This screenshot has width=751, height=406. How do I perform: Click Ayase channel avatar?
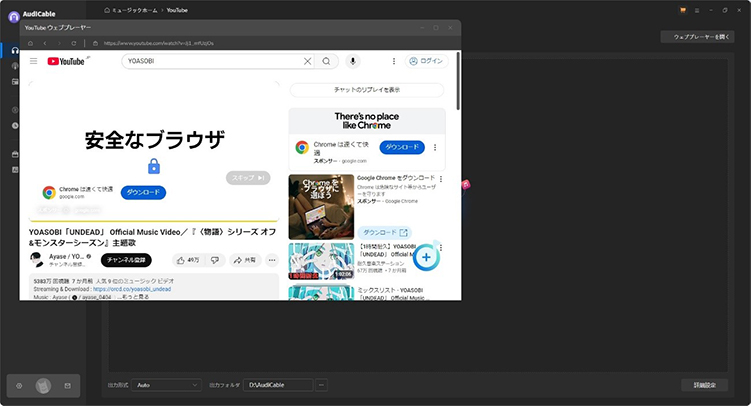click(x=37, y=260)
